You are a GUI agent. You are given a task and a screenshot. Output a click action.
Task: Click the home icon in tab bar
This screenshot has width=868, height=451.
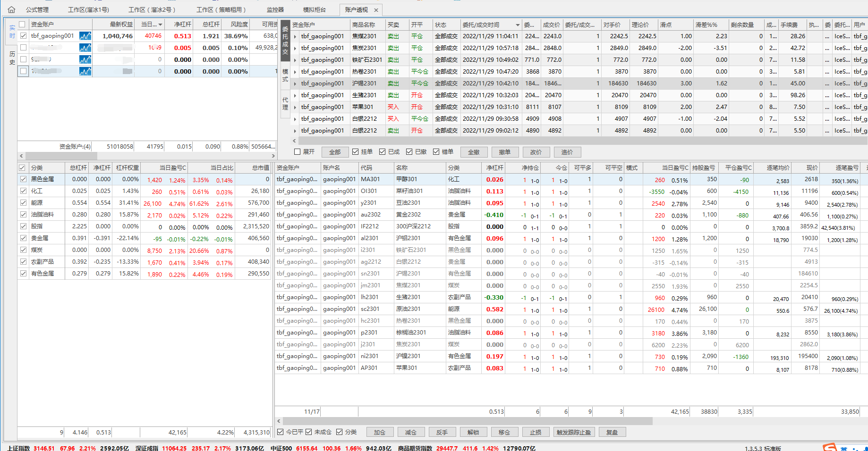12,9
